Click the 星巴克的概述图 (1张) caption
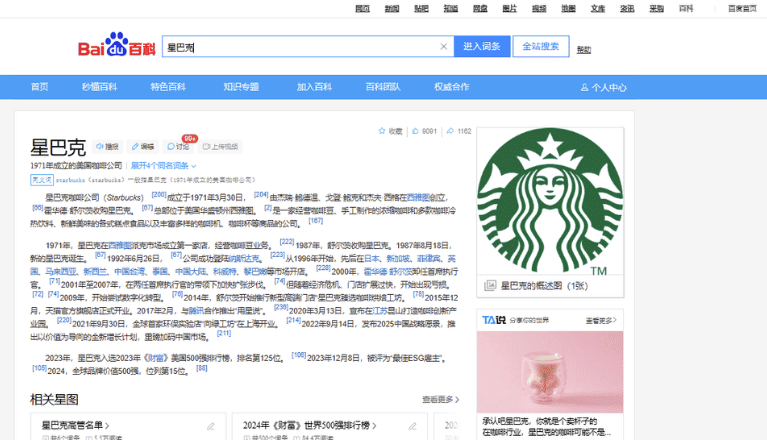 coord(544,286)
